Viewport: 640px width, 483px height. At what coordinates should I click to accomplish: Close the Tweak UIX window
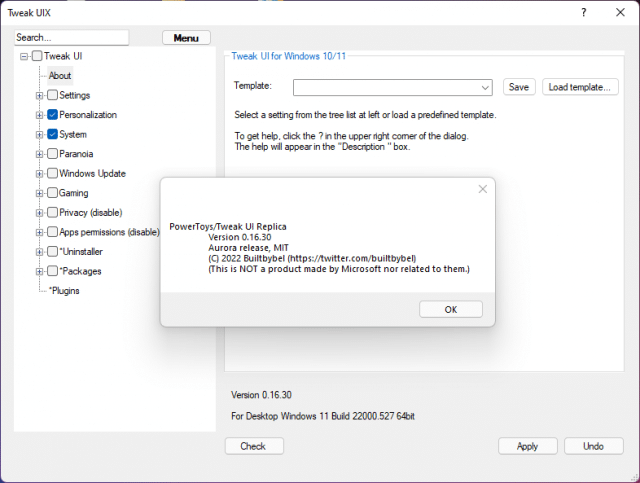pos(620,13)
